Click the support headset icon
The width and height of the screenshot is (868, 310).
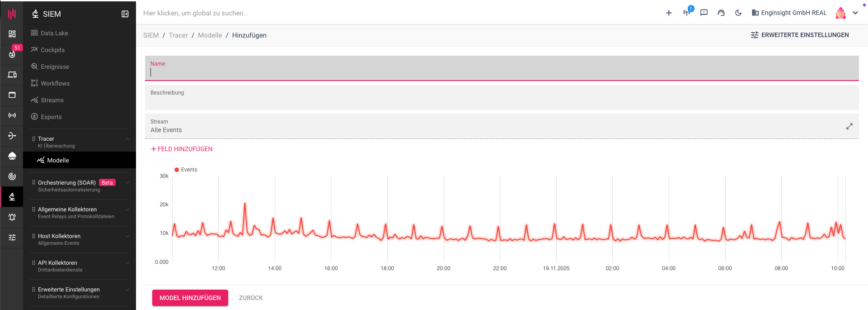(x=721, y=13)
